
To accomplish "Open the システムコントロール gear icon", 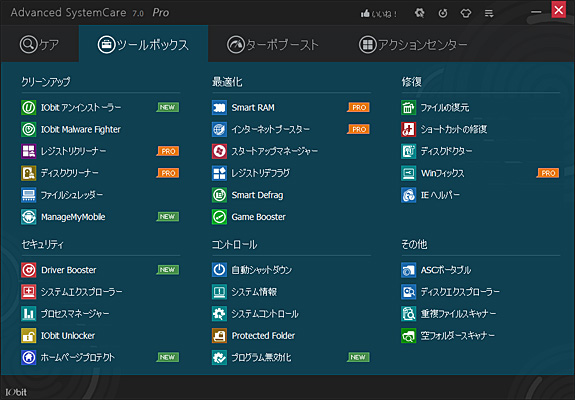I will click(219, 313).
